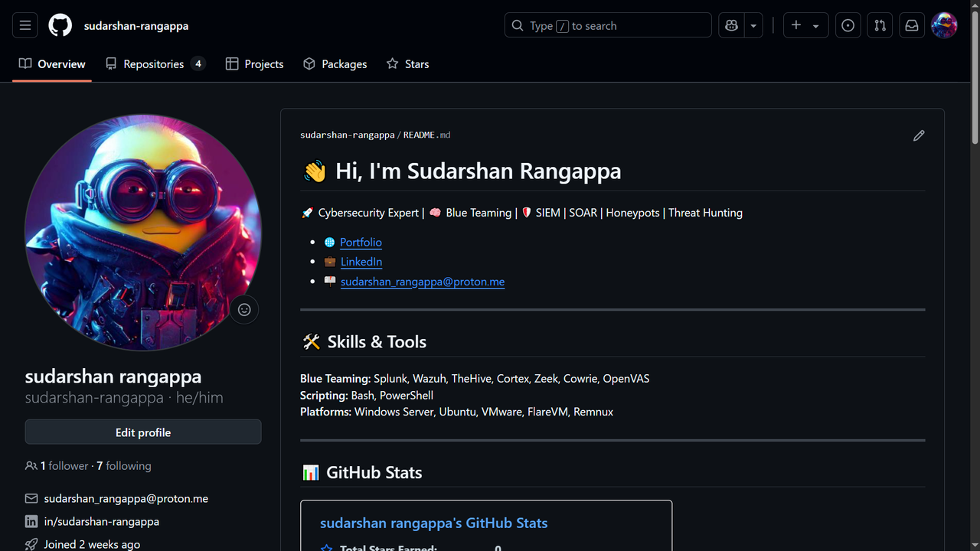This screenshot has width=980, height=551.
Task: Switch to the Stars tab
Action: click(x=408, y=64)
